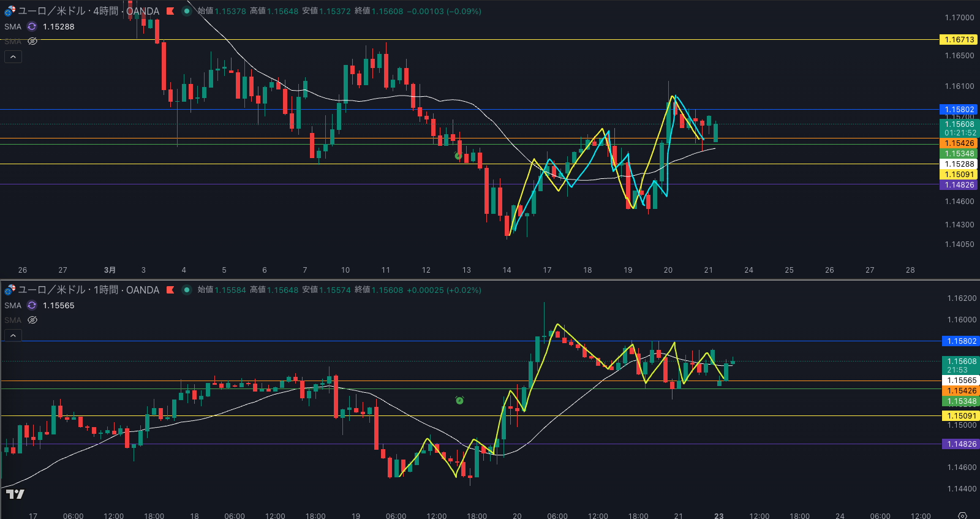
Task: Click the red flag icon on 1-hour chart
Action: (x=170, y=290)
